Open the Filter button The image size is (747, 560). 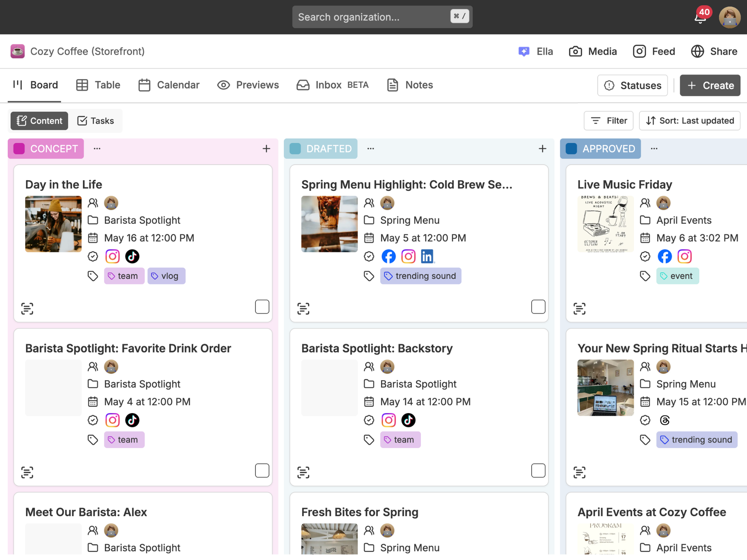click(x=608, y=121)
